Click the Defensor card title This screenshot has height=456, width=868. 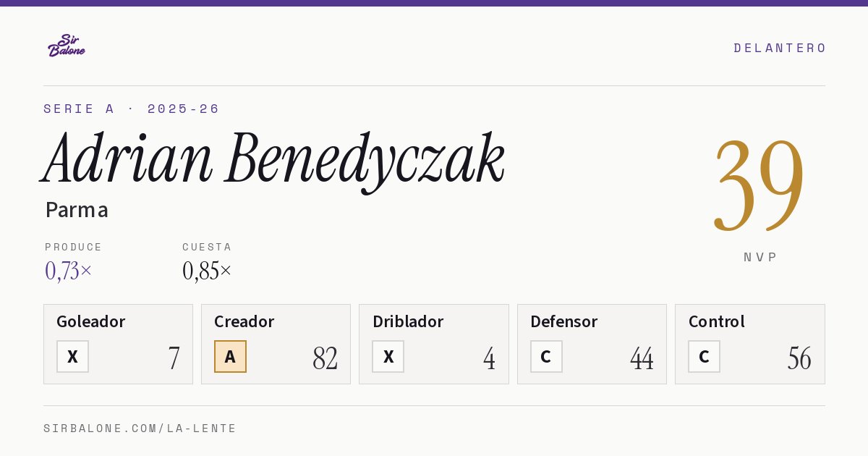564,321
